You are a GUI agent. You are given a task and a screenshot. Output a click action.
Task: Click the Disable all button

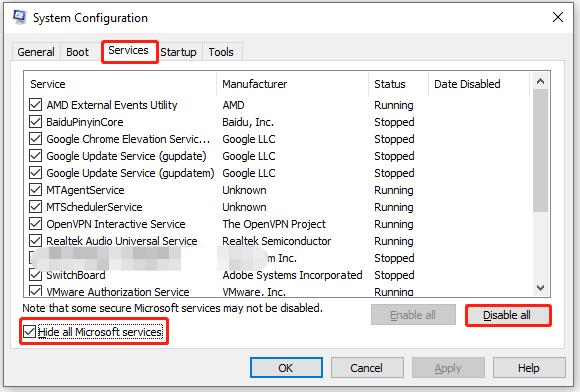pos(508,315)
